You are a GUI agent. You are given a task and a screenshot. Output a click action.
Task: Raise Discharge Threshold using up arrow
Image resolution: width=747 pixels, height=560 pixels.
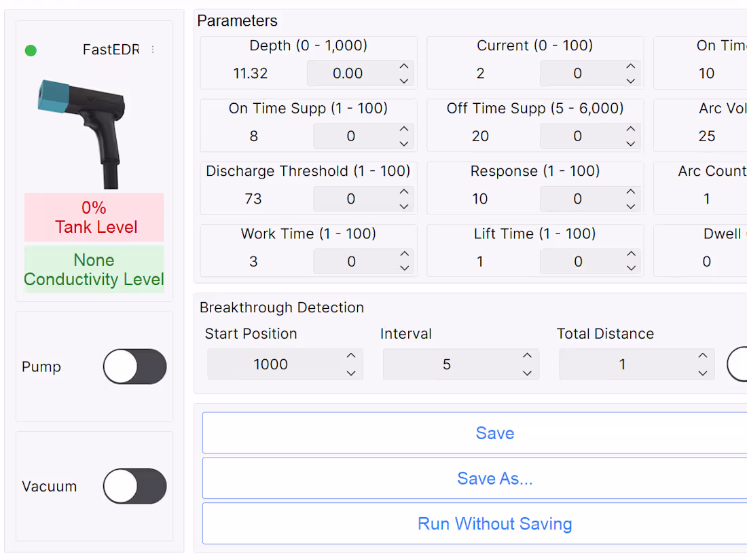pos(404,191)
